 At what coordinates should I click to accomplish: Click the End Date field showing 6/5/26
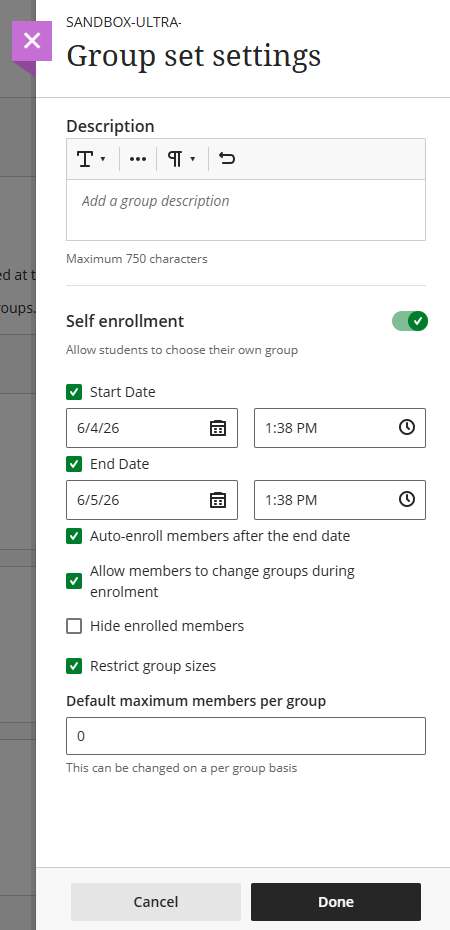click(x=152, y=500)
